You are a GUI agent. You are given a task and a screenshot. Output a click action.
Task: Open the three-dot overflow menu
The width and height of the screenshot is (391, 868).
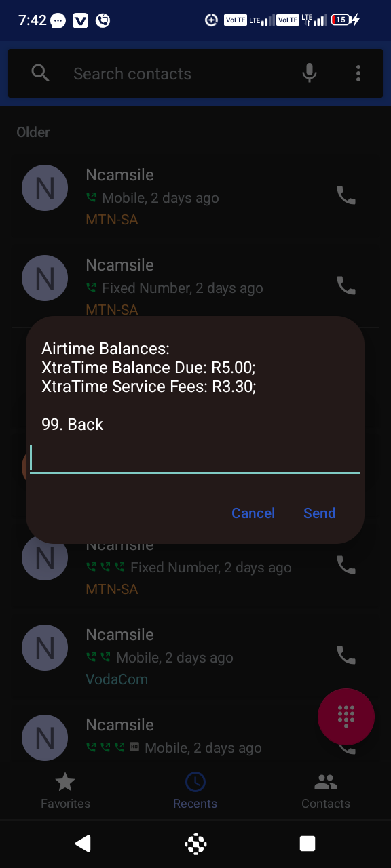click(x=358, y=73)
